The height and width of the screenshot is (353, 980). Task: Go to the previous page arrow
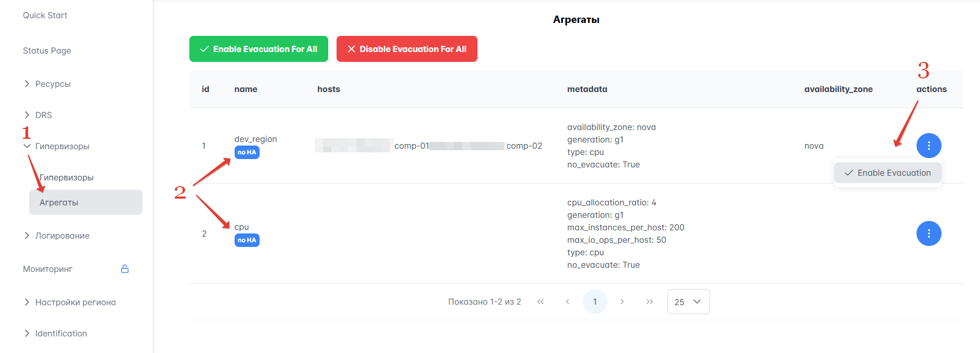coord(568,302)
